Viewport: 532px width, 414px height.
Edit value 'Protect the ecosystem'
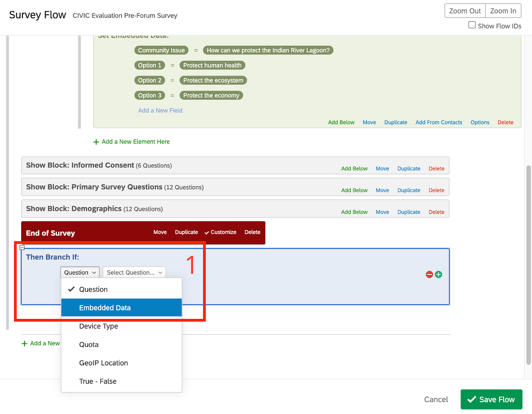coord(213,80)
